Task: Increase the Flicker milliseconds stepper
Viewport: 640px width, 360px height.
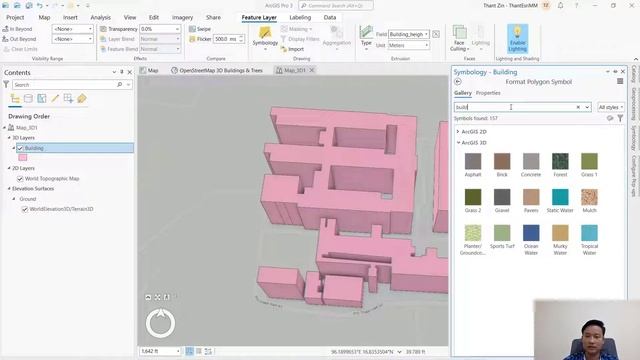Action: click(241, 37)
